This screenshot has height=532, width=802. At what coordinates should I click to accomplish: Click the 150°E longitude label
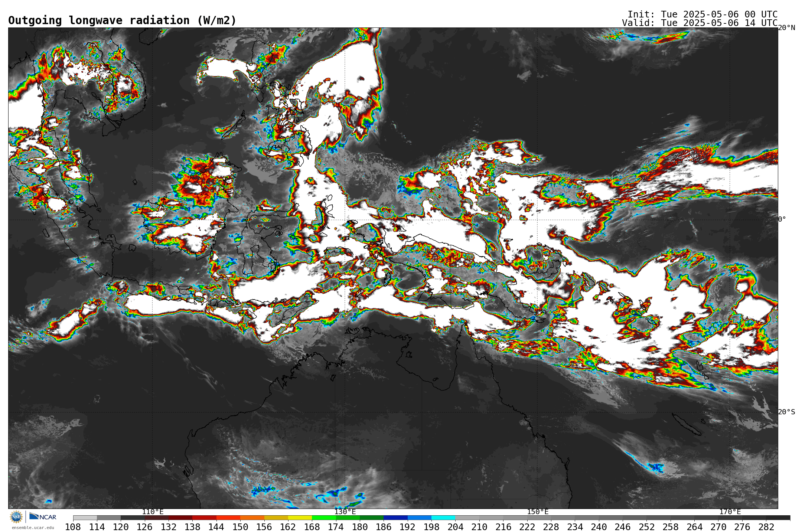538,512
